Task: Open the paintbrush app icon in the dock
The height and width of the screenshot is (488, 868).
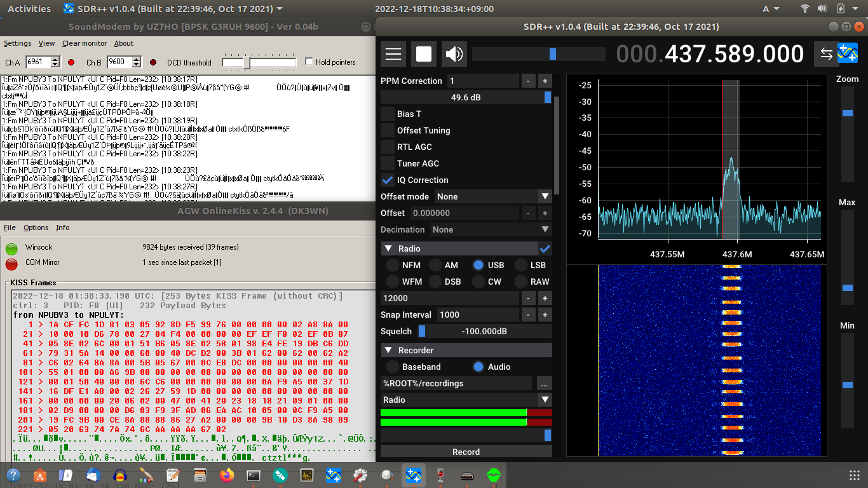Action: tap(146, 475)
